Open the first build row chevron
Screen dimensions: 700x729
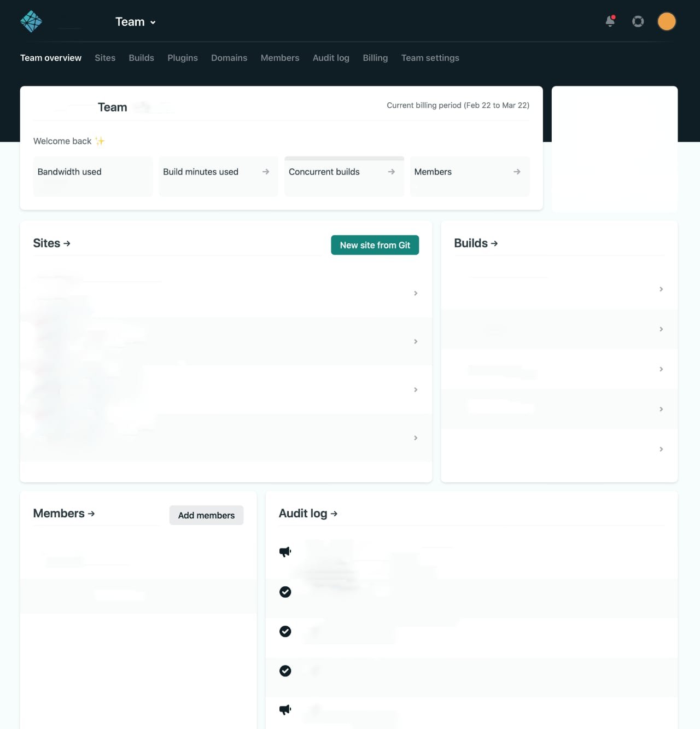(661, 289)
